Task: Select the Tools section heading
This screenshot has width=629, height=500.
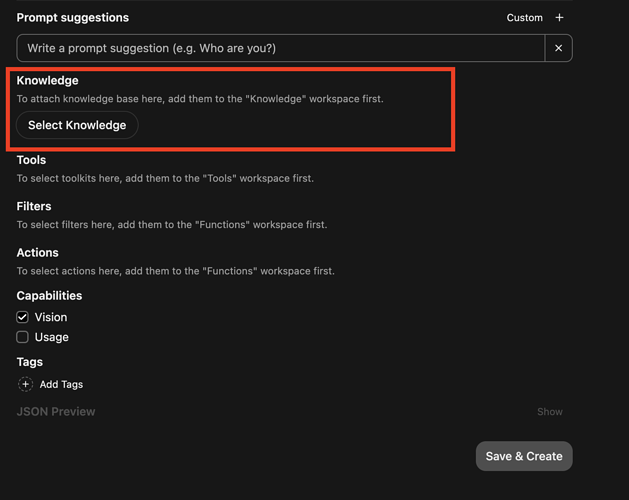Action: pyautogui.click(x=31, y=160)
